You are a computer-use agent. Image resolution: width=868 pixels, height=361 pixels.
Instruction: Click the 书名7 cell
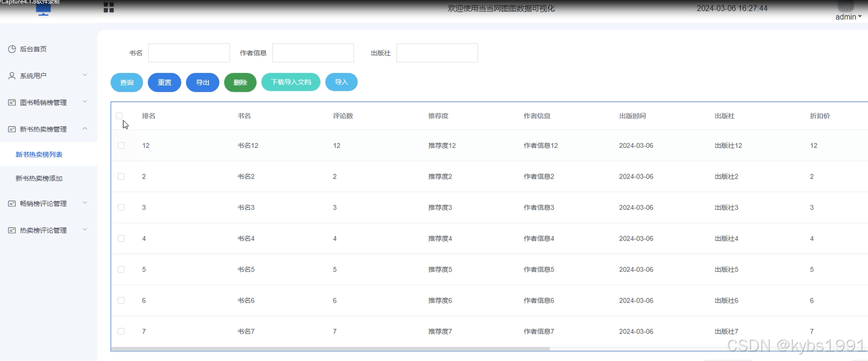[246, 331]
